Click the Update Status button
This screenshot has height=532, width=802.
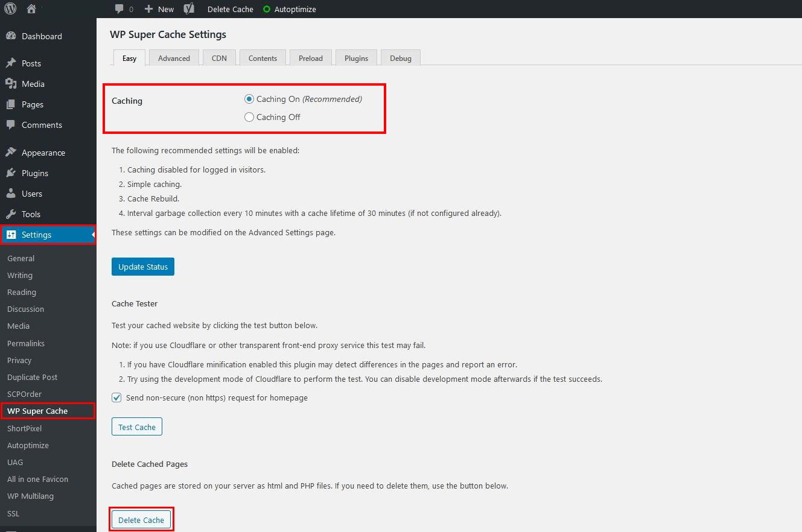tap(142, 266)
